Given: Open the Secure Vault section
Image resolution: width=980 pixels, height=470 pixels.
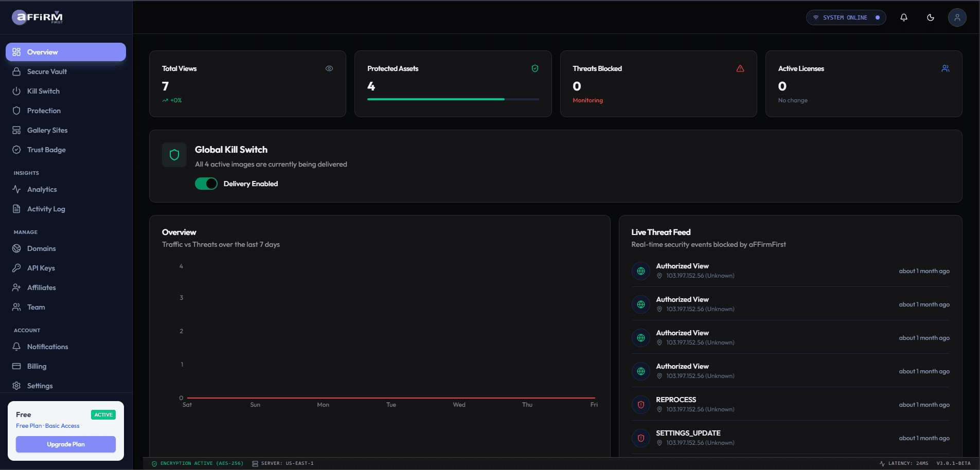Looking at the screenshot, I should 46,71.
